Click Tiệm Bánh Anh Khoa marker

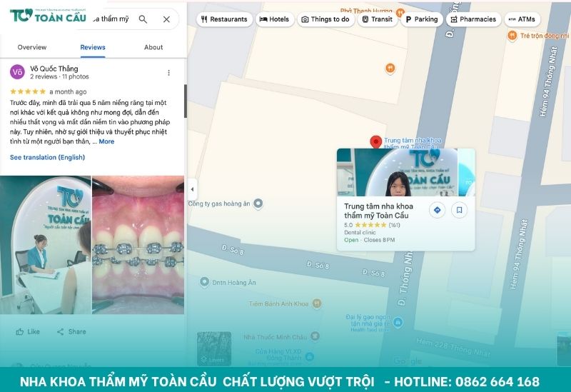317,303
